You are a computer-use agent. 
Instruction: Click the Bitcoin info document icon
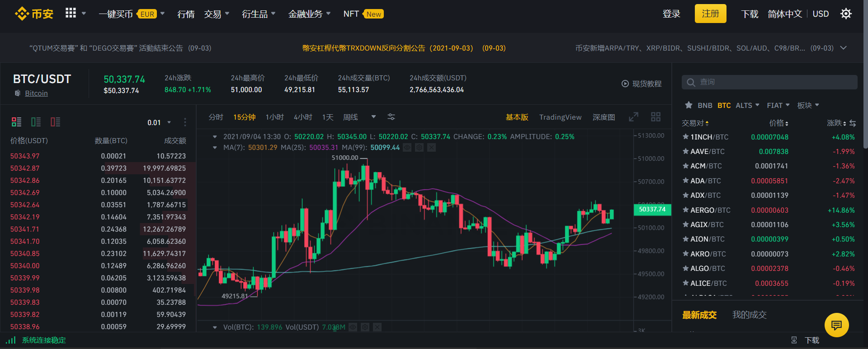[x=18, y=93]
